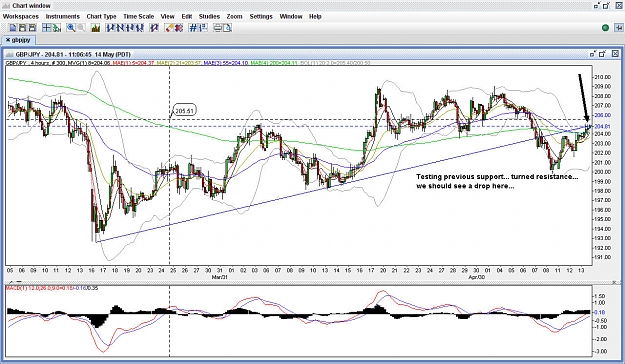Click the 1.50 MACD scale label
625x364 pixels.
coord(601,296)
